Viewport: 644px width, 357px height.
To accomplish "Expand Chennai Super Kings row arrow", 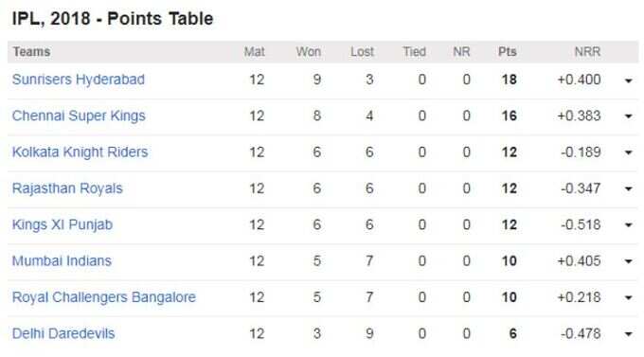I will [628, 116].
